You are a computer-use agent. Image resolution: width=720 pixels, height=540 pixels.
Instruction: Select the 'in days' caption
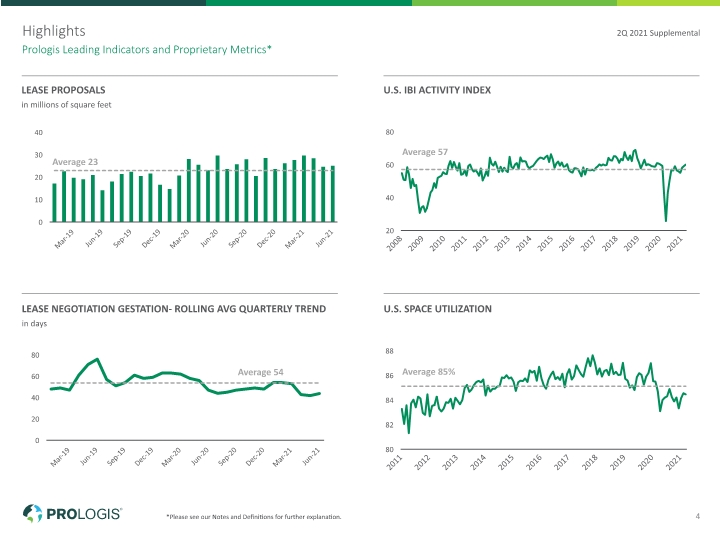[x=34, y=323]
